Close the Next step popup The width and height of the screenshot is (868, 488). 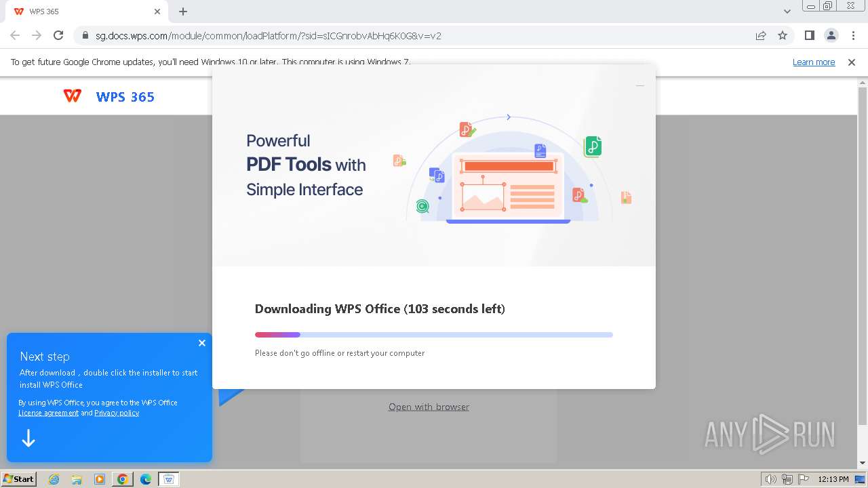[x=202, y=343]
